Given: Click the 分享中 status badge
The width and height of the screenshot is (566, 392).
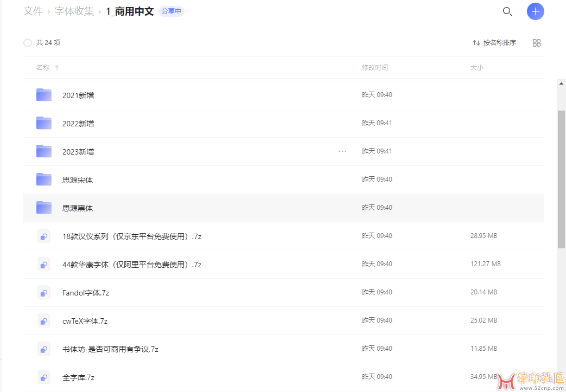Looking at the screenshot, I should 171,11.
